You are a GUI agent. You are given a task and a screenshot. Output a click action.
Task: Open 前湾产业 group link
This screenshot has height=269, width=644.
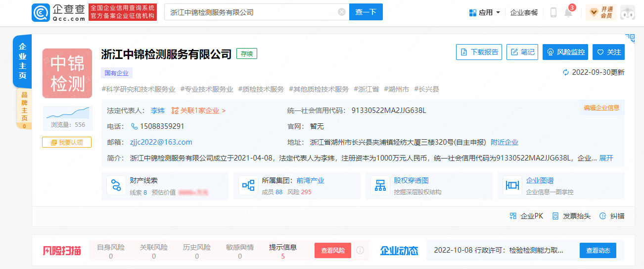pos(311,181)
